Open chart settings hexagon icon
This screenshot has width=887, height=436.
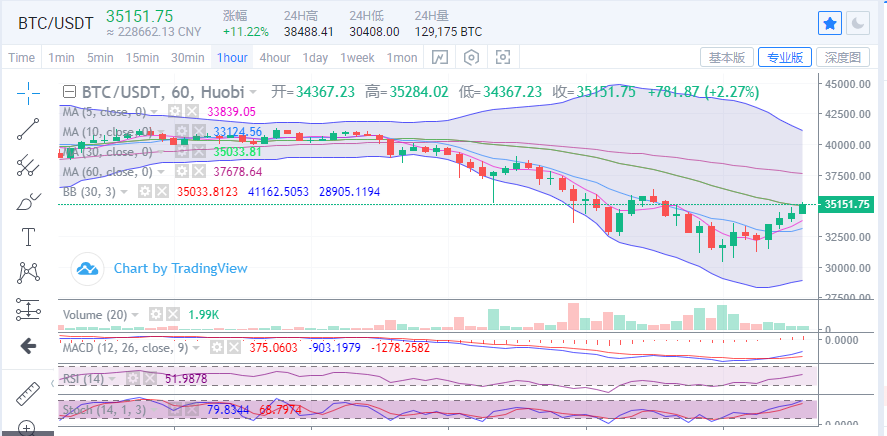point(471,57)
